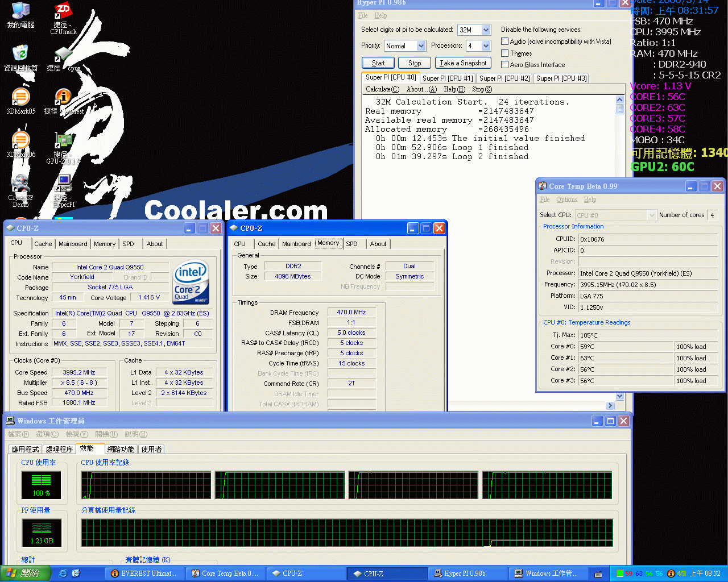This screenshot has width=728, height=582.
Task: Open the View menu in Task Manager
Action: (x=76, y=434)
